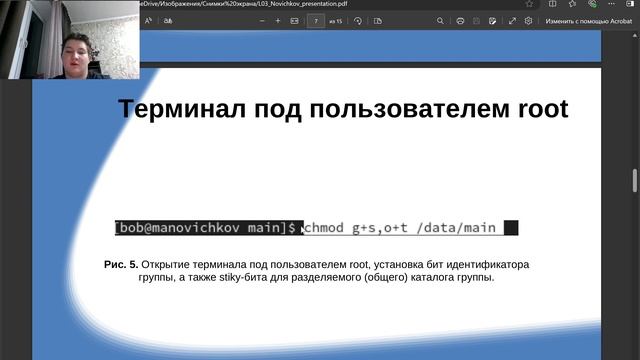Screen dimensions: 640x360
Task: Zoom in with the plus icon
Action: (278, 21)
